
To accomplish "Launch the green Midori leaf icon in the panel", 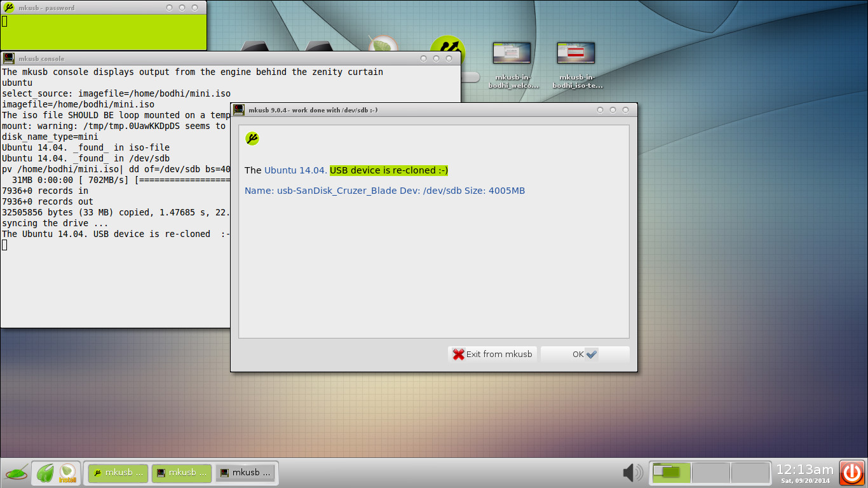I will click(x=45, y=473).
